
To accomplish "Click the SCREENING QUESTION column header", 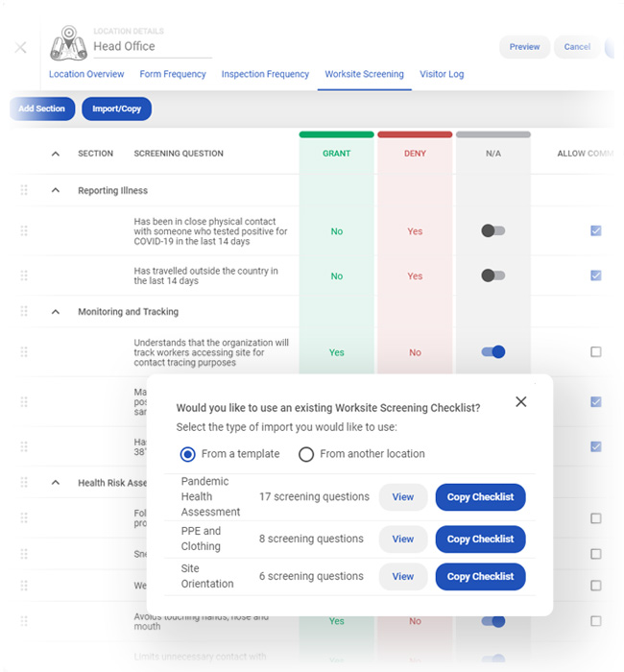I will click(x=179, y=154).
